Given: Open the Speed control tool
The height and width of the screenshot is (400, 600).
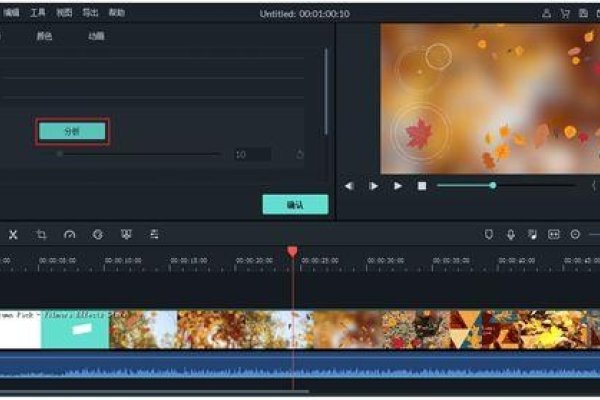Looking at the screenshot, I should click(69, 234).
